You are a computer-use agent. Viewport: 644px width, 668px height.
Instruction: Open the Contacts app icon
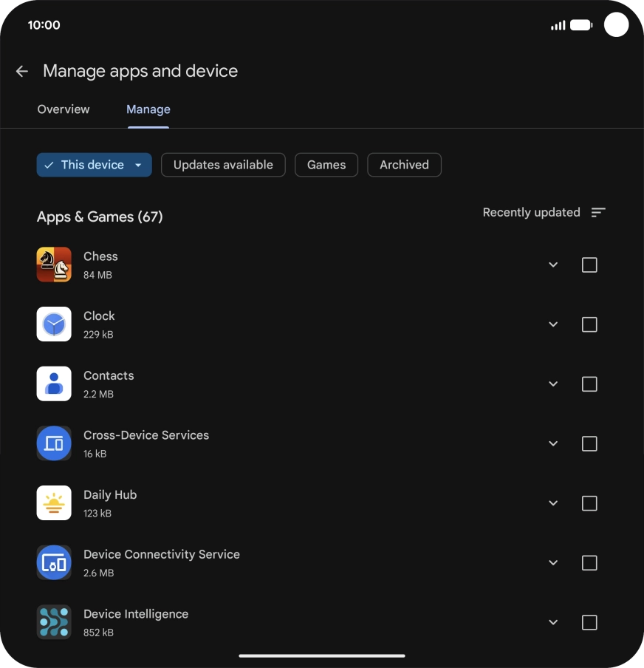[x=54, y=384]
